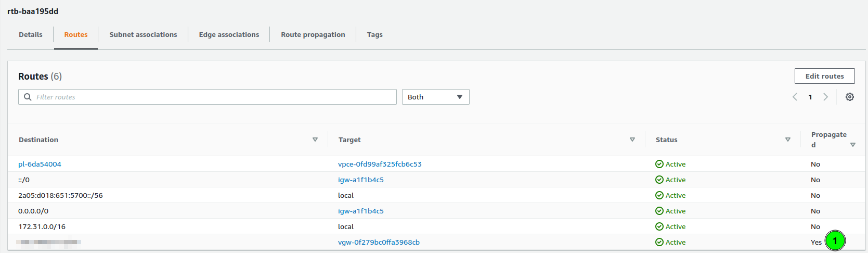
Task: Open prefix list pl-6da54004 link
Action: click(x=40, y=164)
